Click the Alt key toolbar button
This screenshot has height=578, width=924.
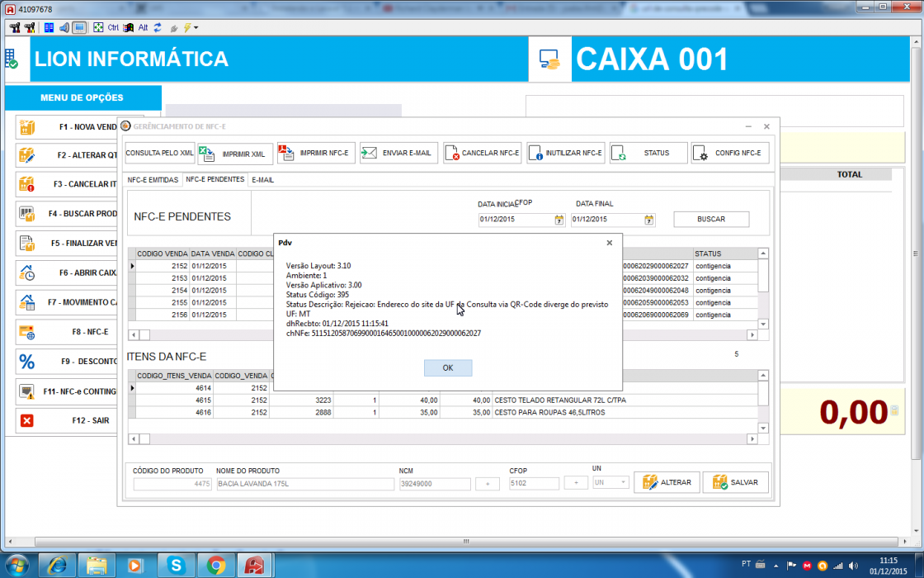(x=144, y=28)
